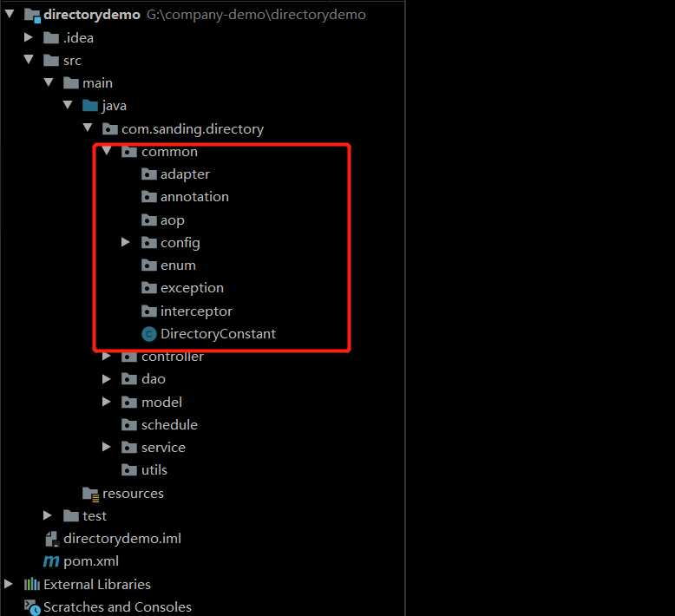Click the annotation package icon
This screenshot has width=675, height=616.
pyautogui.click(x=149, y=197)
